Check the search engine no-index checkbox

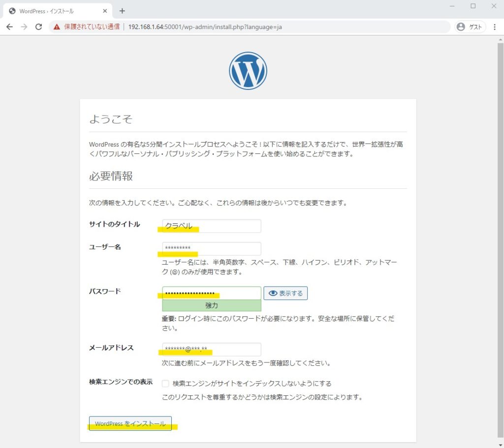(165, 384)
